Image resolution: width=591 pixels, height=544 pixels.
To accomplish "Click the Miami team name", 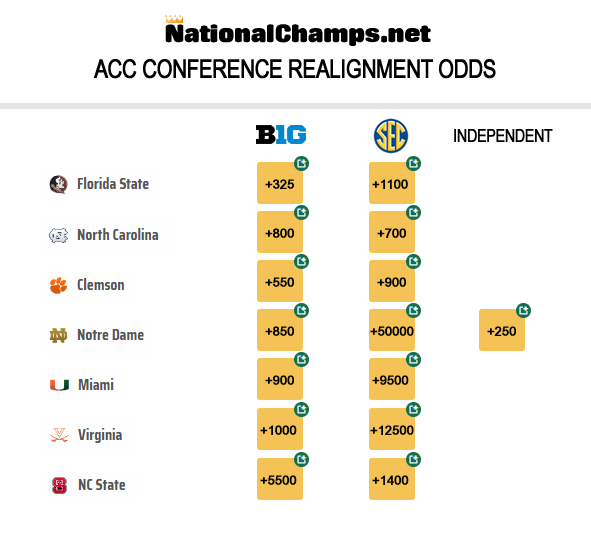I will (96, 385).
